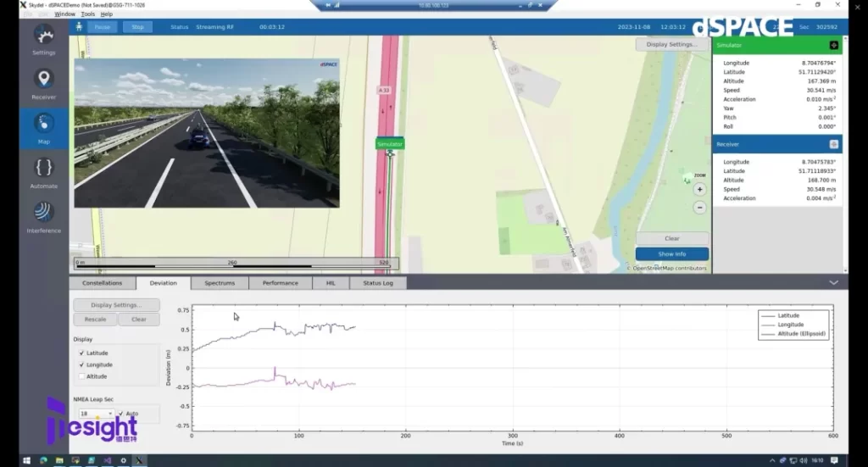Center map on Receiver position icon

833,145
